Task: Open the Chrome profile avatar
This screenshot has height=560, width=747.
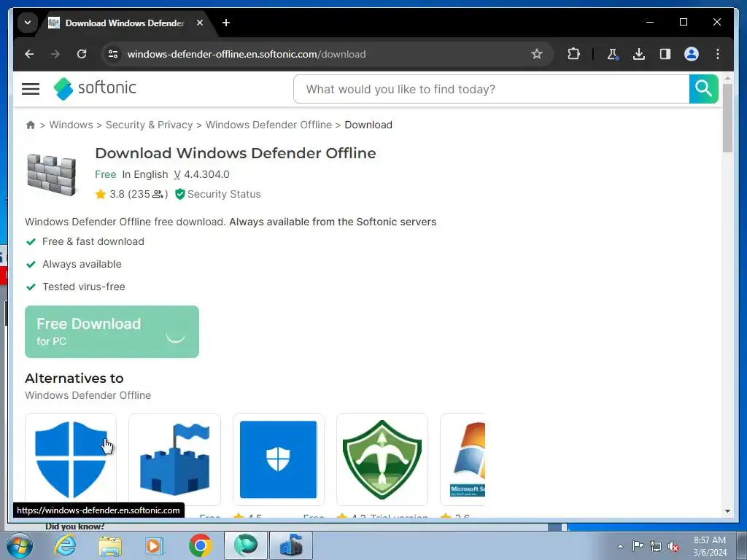Action: (692, 54)
